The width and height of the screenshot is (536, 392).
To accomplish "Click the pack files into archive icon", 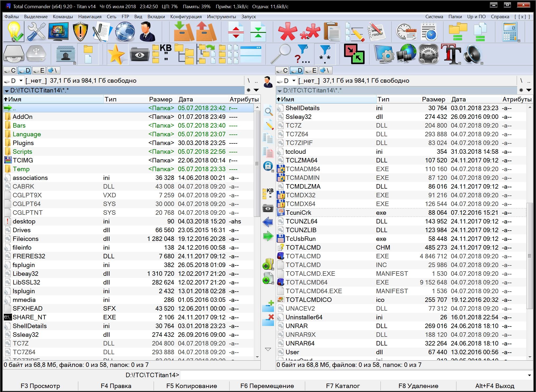I will click(184, 32).
